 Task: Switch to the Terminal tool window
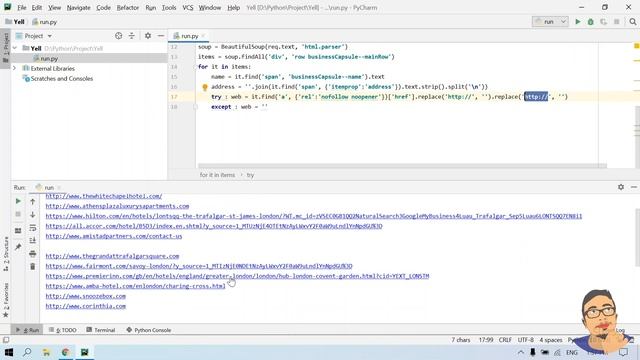point(101,330)
